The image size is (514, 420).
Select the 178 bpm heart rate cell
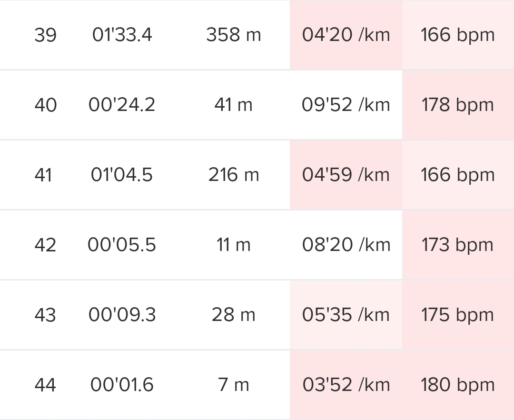coord(457,105)
